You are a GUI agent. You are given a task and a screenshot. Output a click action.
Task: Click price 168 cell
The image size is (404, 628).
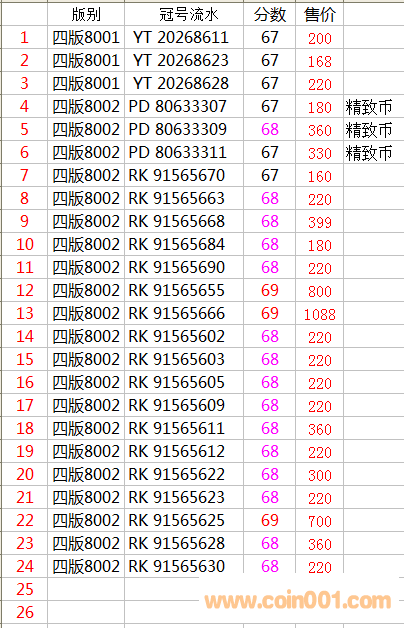(320, 60)
